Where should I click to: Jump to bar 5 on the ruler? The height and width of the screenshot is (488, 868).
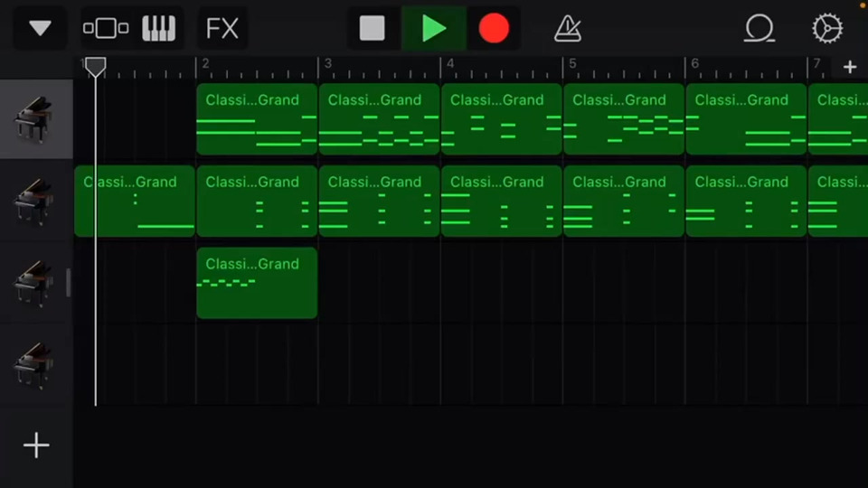572,63
